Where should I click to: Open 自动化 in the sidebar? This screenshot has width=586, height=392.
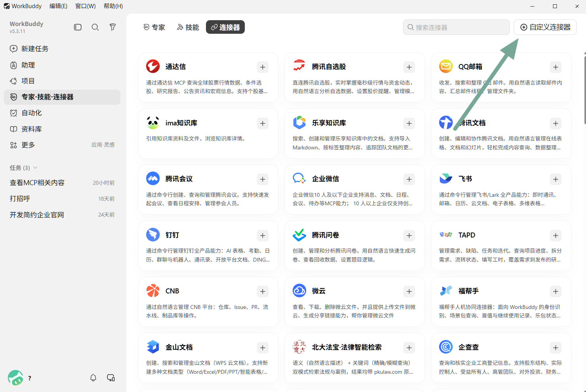pos(62,113)
